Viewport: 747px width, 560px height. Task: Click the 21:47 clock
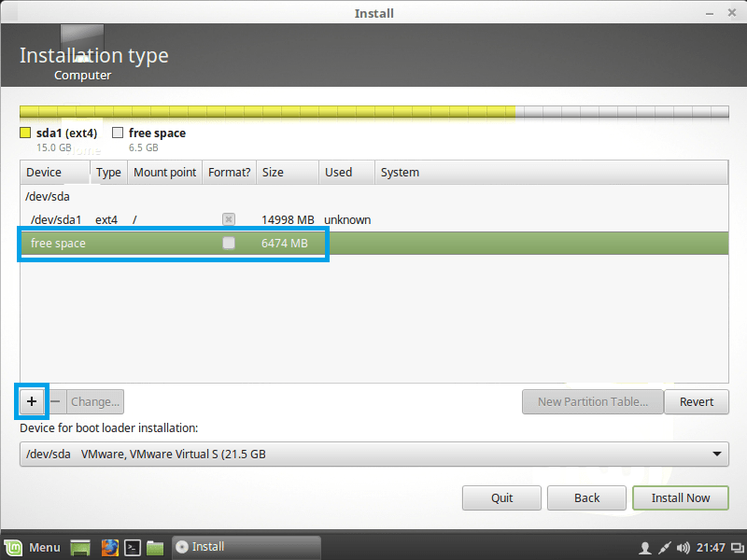point(711,548)
